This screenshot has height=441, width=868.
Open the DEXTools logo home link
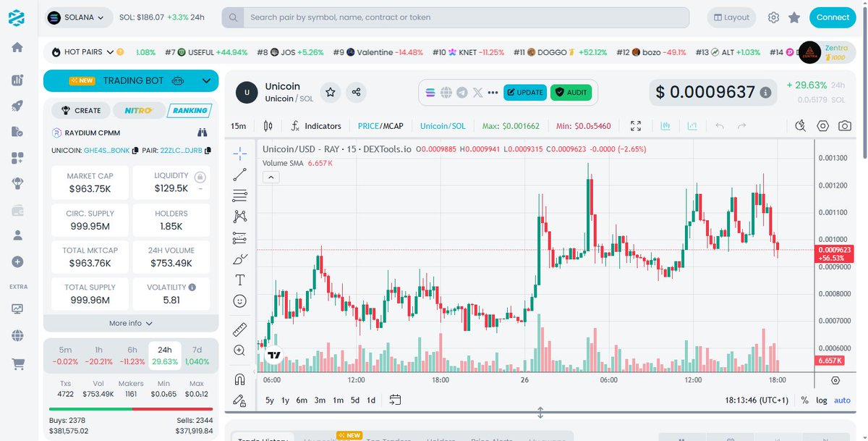17,18
